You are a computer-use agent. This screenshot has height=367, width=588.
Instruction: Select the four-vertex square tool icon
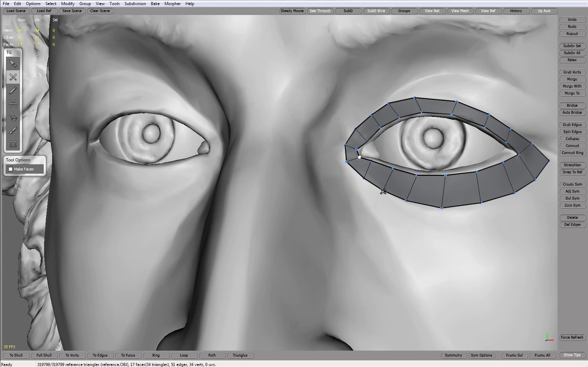coord(13,143)
